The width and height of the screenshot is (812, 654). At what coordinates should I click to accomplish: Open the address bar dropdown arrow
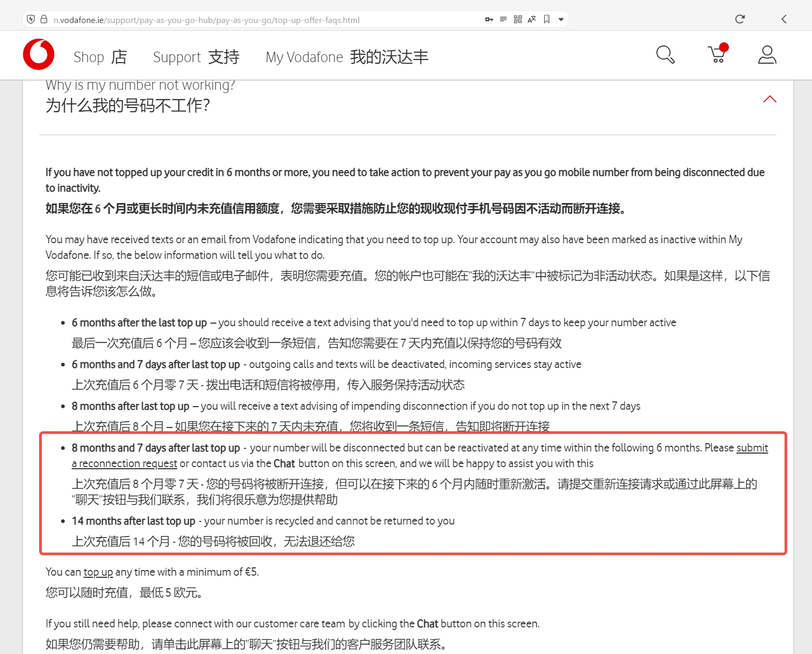click(x=561, y=20)
